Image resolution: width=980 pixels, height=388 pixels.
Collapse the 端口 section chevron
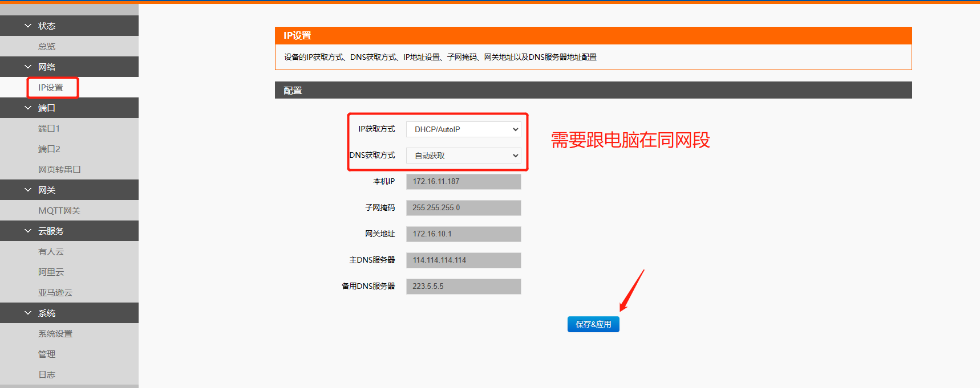coord(28,108)
